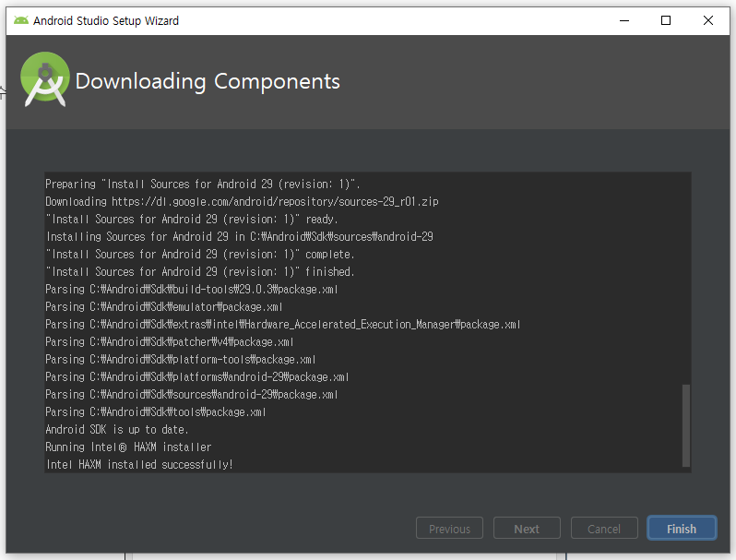The height and width of the screenshot is (560, 736).
Task: Click the Finish button
Action: point(682,529)
